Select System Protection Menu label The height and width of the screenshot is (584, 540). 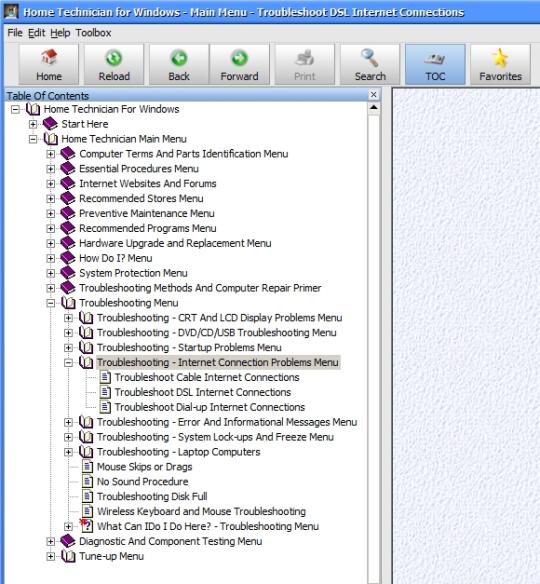pos(133,273)
